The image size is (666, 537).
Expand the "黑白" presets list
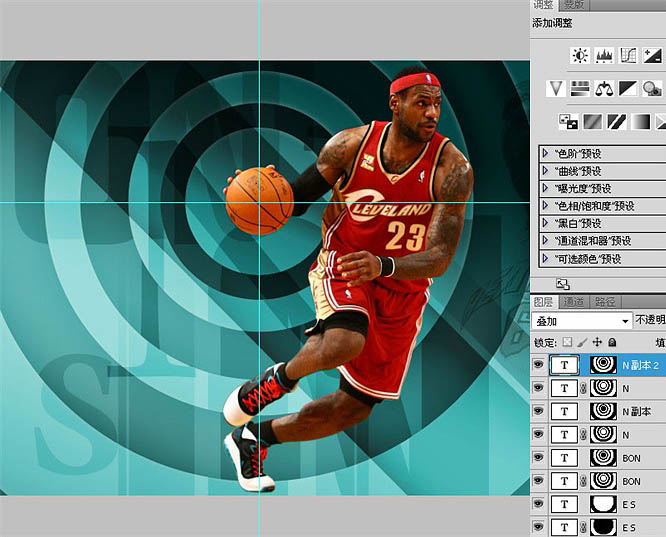point(546,223)
